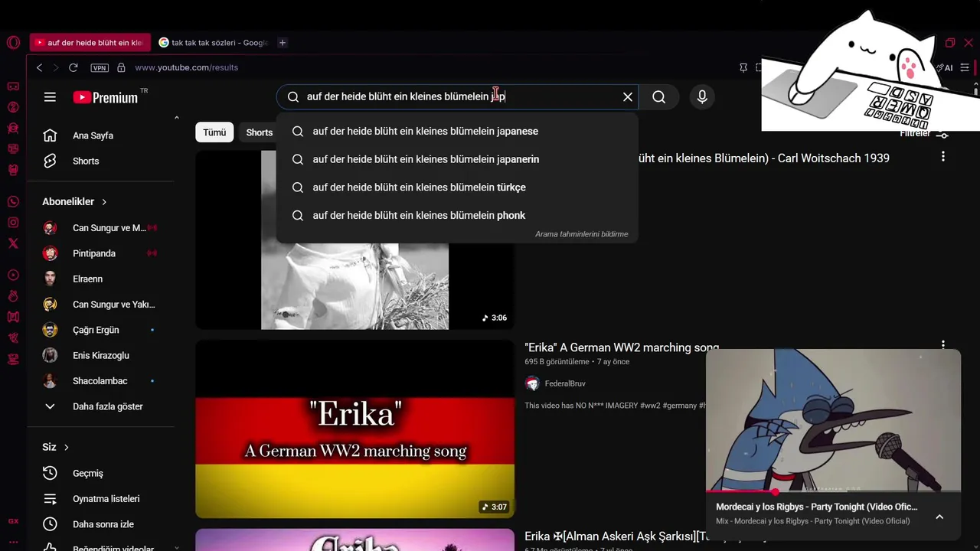Open the Filtreler filter options
The height and width of the screenshot is (551, 980).
pos(924,134)
